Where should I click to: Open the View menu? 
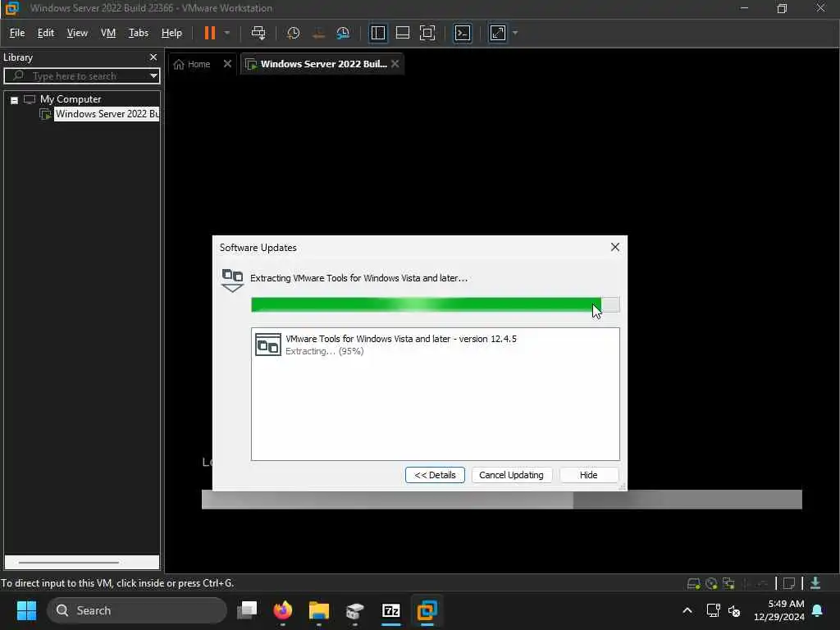tap(77, 33)
